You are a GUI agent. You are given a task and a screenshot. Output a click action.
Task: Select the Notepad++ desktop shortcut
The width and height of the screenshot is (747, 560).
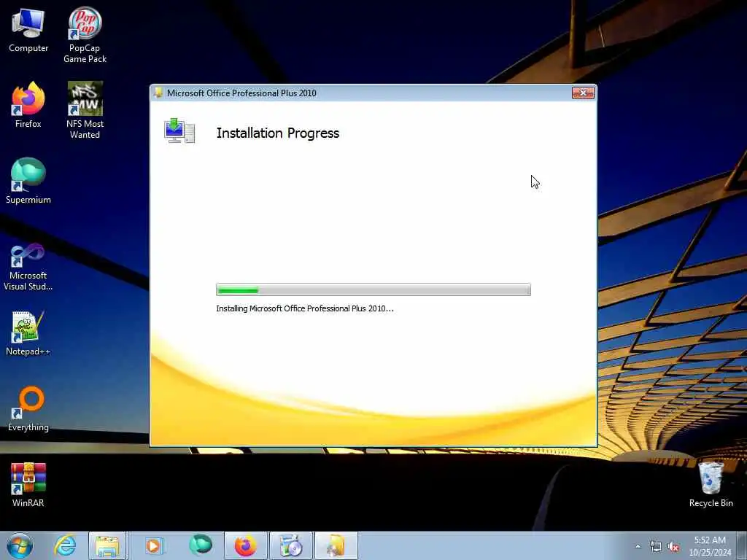click(28, 333)
